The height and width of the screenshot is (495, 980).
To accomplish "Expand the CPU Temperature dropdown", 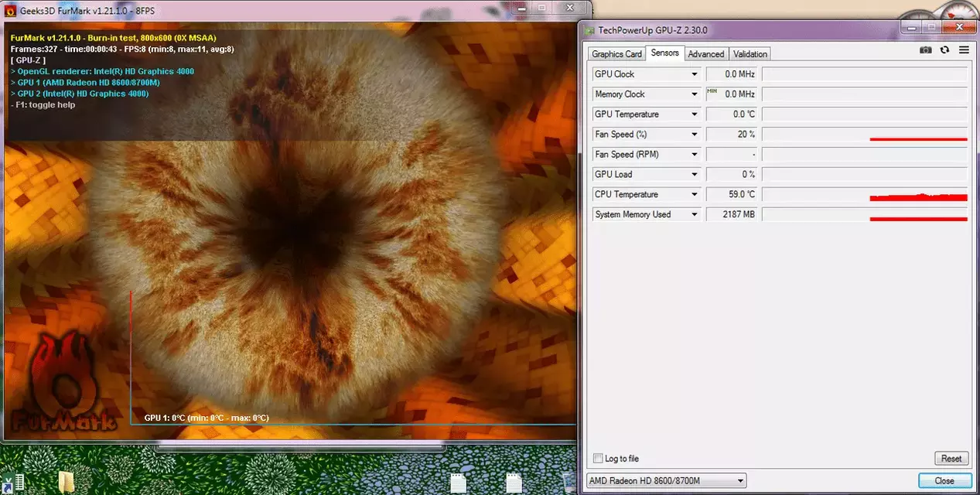I will (x=695, y=195).
